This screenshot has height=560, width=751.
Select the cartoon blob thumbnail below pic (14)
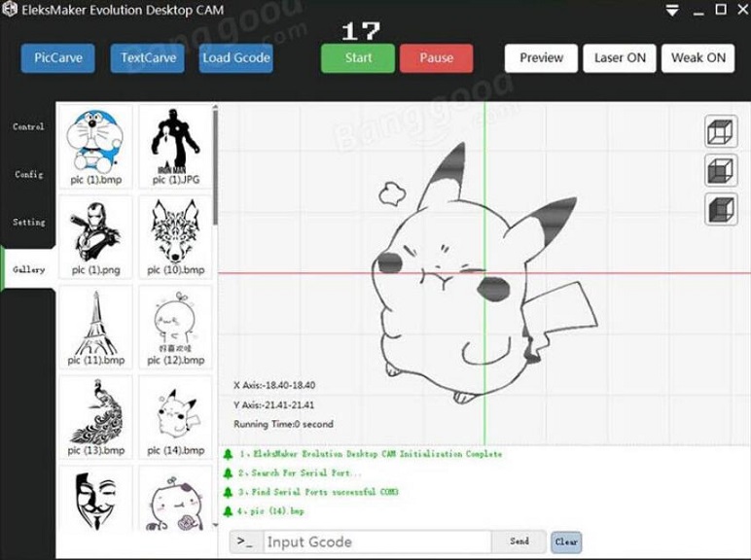coord(176,499)
